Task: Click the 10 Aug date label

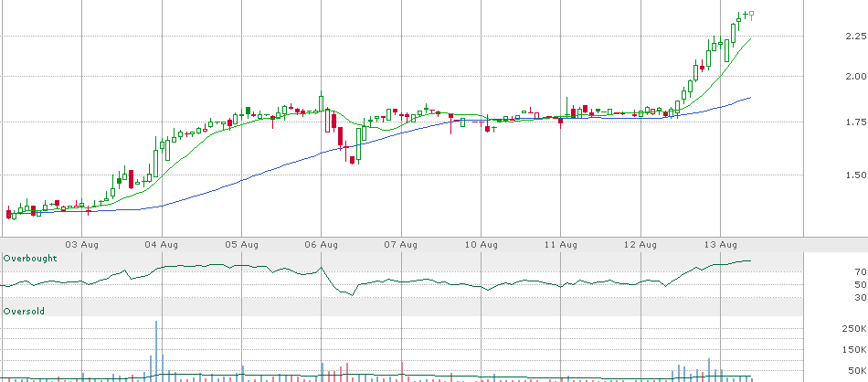Action: pos(481,245)
